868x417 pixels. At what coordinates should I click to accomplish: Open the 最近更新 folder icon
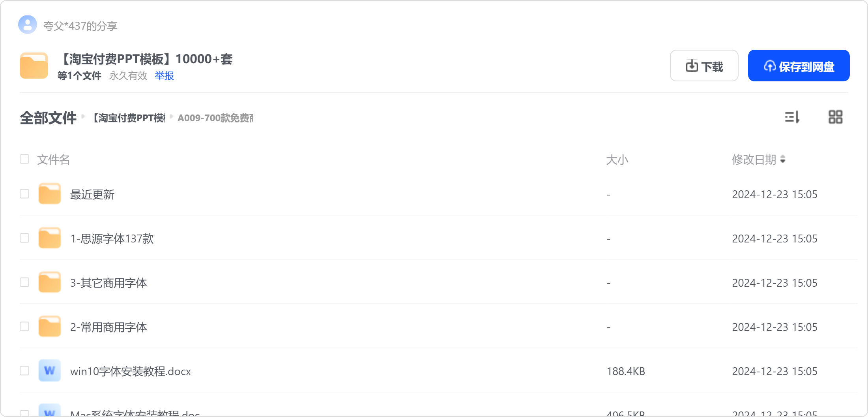pyautogui.click(x=50, y=194)
